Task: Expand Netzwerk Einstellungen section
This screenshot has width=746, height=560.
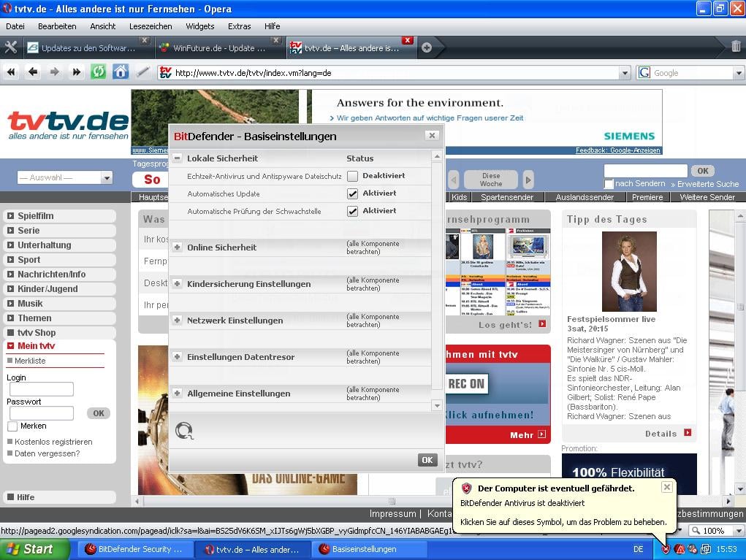Action: tap(178, 321)
